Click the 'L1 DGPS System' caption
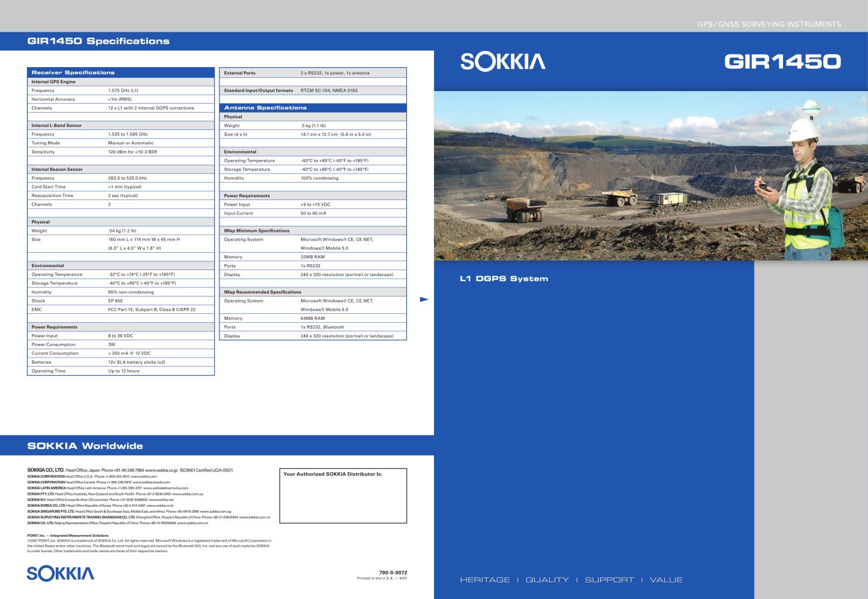This screenshot has width=868, height=599. [x=504, y=279]
